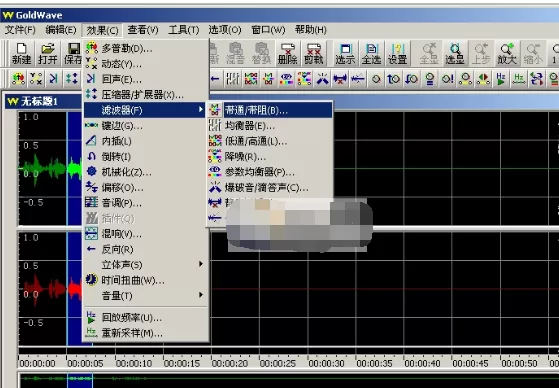Choose 反向(R) from effects menu
The height and width of the screenshot is (388, 559).
[145, 249]
